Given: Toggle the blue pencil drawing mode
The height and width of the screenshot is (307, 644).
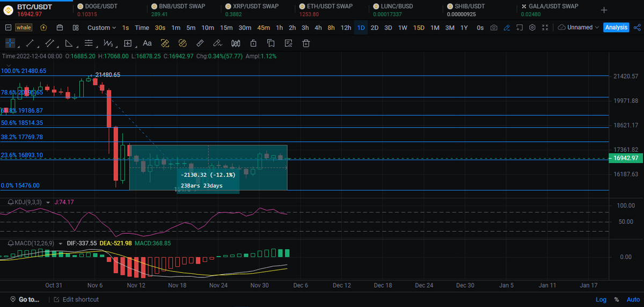Looking at the screenshot, I should [507, 27].
